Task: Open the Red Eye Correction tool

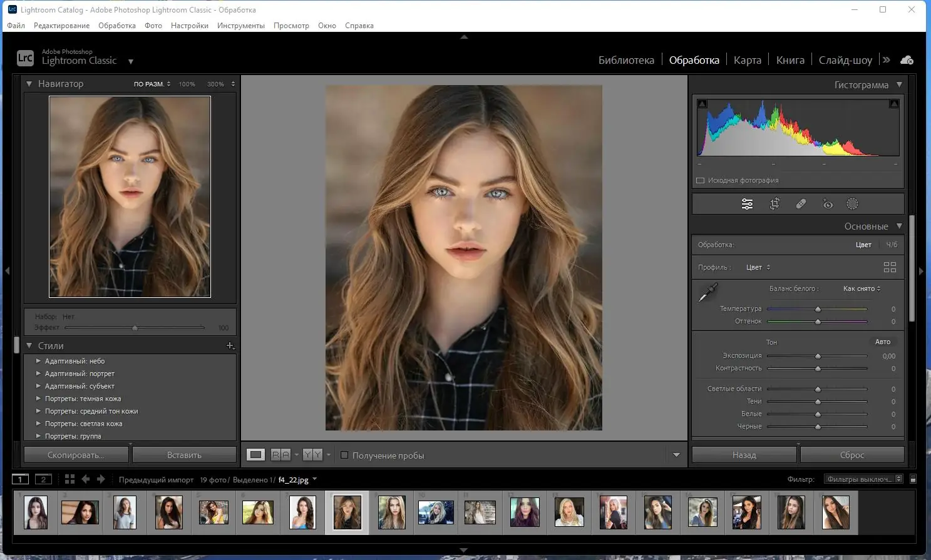Action: click(828, 203)
